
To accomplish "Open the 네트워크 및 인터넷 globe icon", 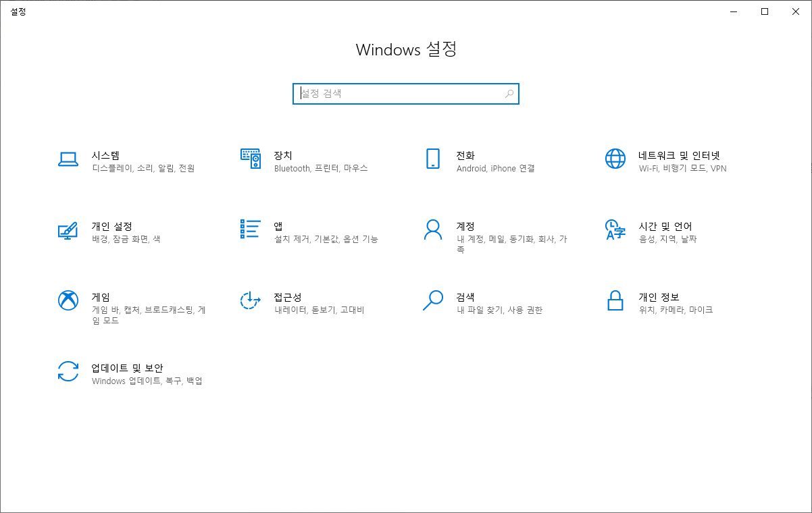I will (x=615, y=159).
